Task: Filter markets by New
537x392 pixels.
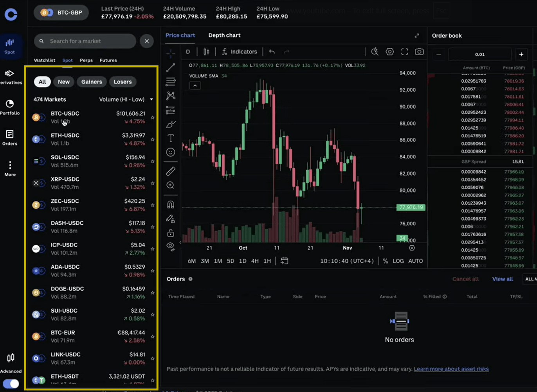Action: pyautogui.click(x=64, y=82)
